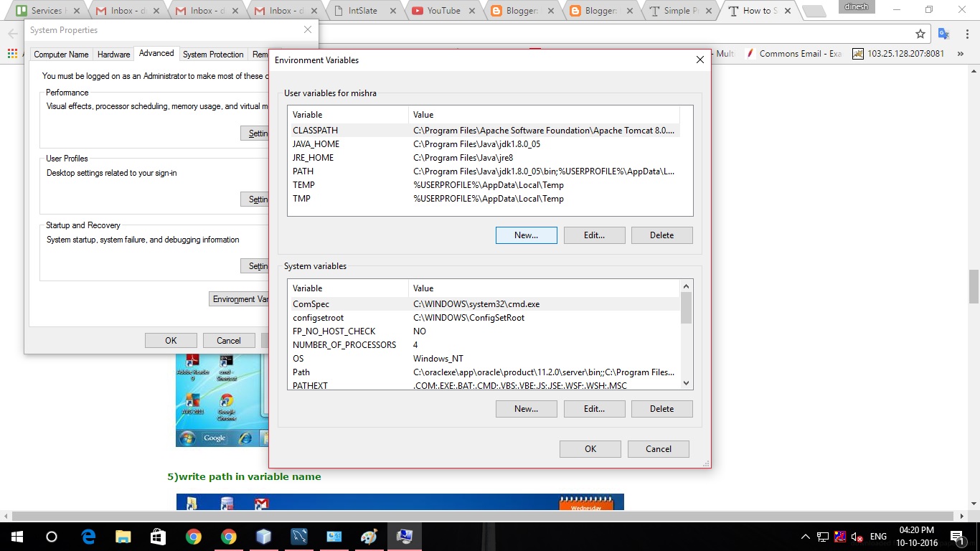This screenshot has height=551, width=980.
Task: Click Edit under System variables
Action: pos(594,408)
